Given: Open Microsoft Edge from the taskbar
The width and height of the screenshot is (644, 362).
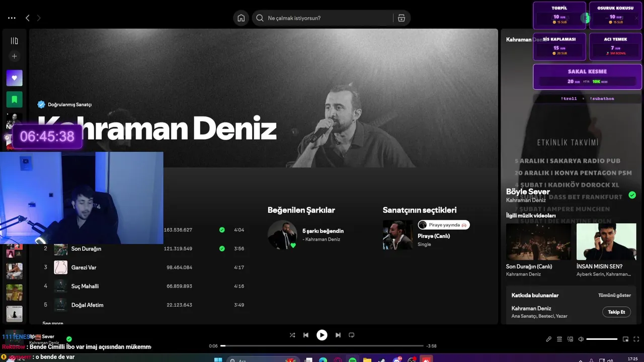Looking at the screenshot, I should [x=323, y=360].
